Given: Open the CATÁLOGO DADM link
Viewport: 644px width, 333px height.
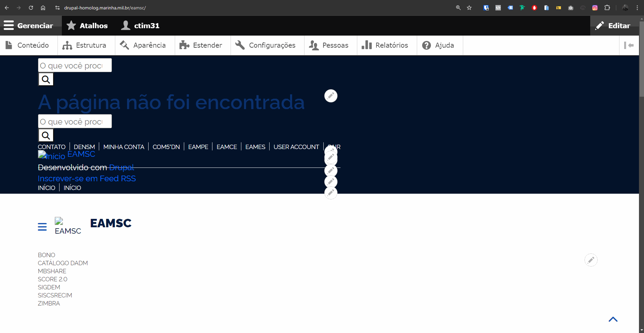Looking at the screenshot, I should coord(63,263).
